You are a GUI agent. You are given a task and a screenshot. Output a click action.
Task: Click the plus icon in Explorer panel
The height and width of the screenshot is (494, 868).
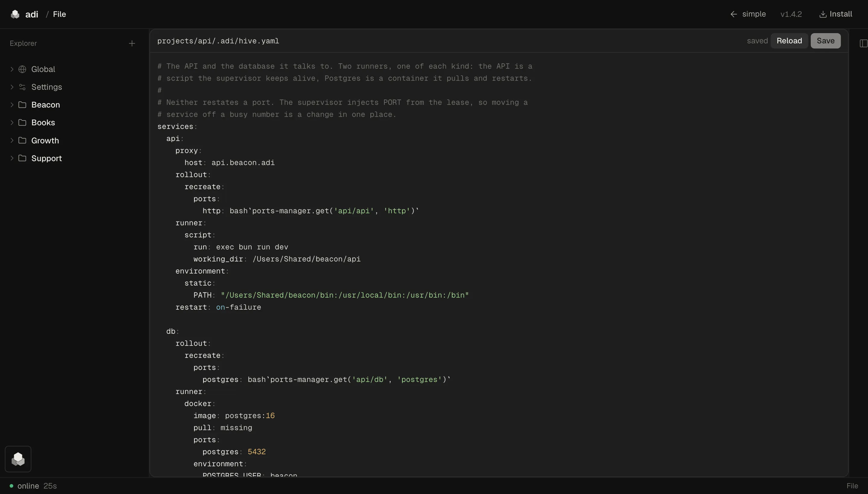(132, 43)
